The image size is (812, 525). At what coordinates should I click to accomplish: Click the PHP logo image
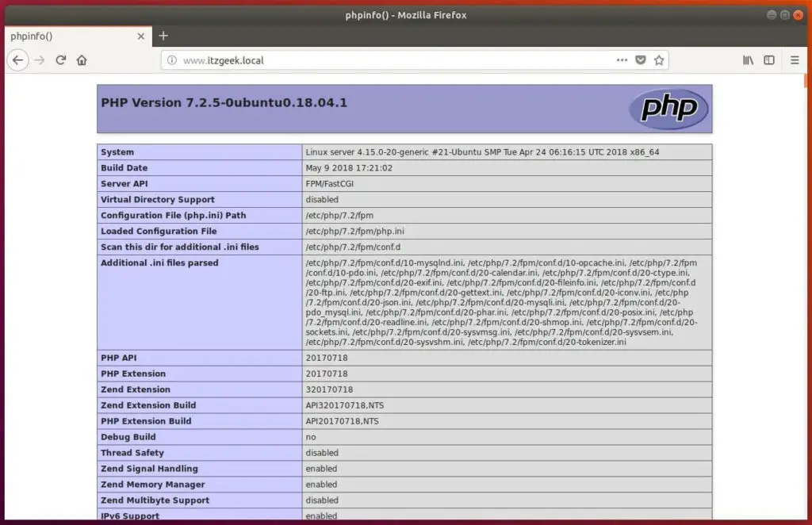[x=668, y=109]
